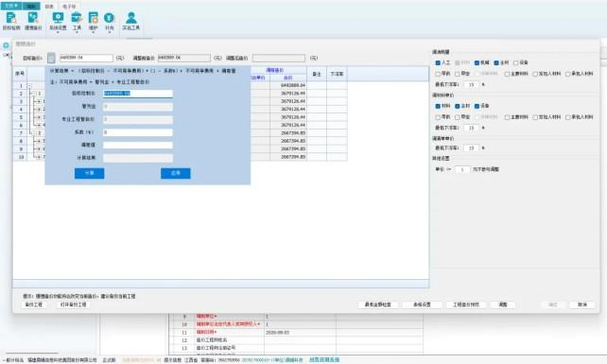Screen dimensions: 607x364
Task: Open the 文件 menu tab
Action: [x=10, y=6]
